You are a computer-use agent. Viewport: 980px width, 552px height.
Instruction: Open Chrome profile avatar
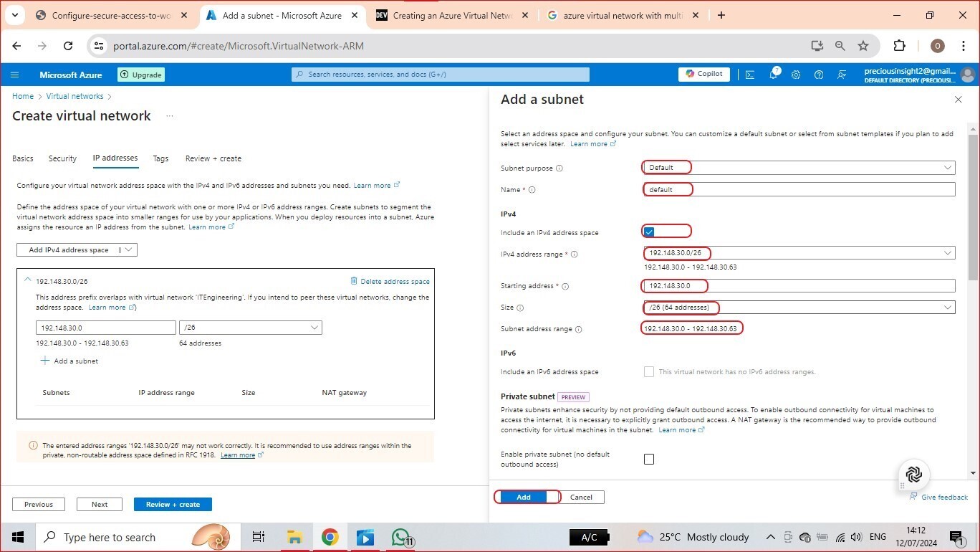[x=937, y=46]
